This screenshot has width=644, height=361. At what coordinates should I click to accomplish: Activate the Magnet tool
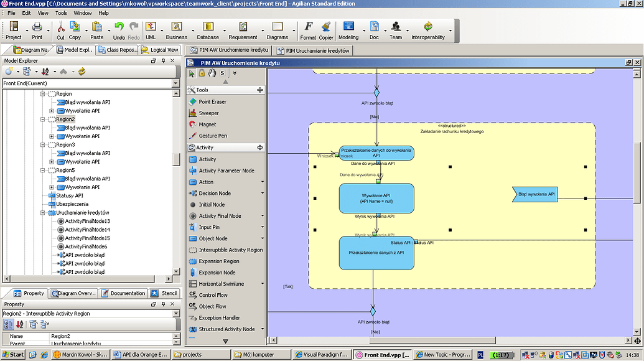(x=202, y=124)
